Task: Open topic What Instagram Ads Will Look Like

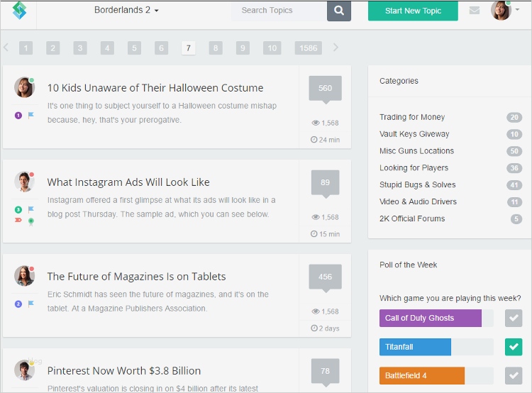Action: (x=128, y=182)
